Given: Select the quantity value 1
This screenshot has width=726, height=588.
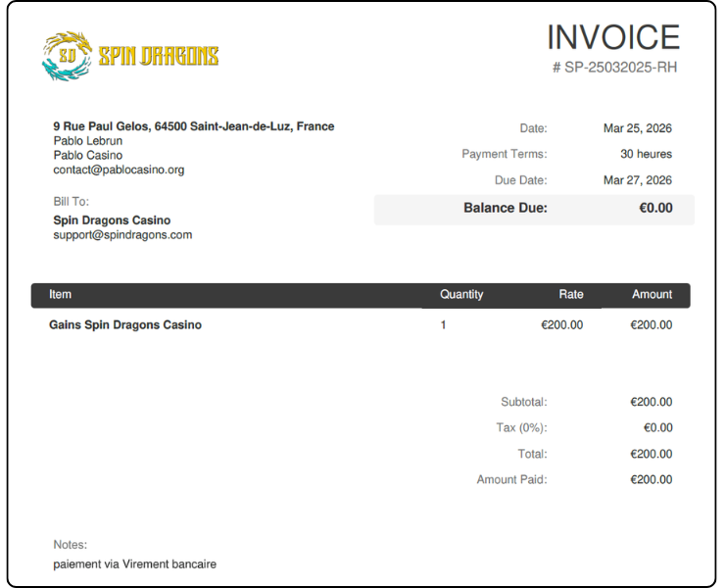Looking at the screenshot, I should pos(443,325).
